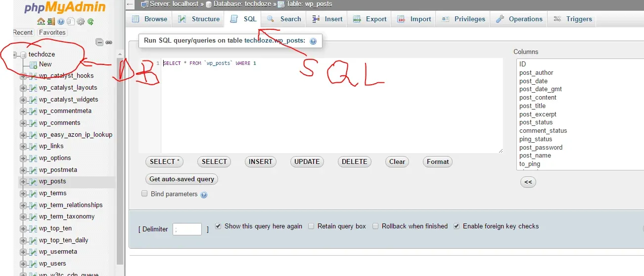
Task: Click the Operations tab wrench icon
Action: [500, 19]
